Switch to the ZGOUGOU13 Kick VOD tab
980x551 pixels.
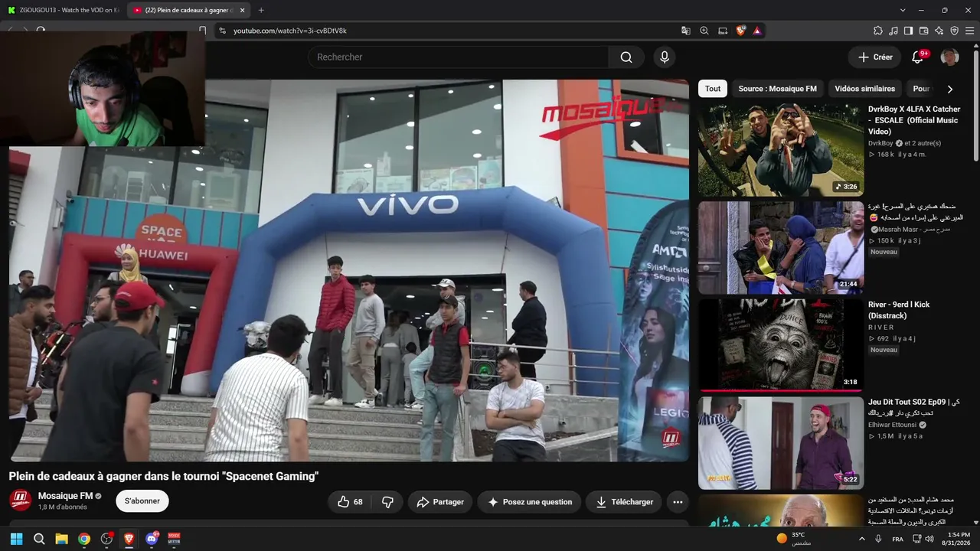63,10
